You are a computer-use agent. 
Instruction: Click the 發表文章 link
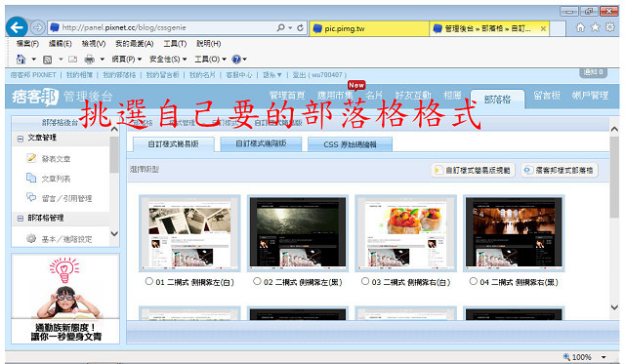click(x=56, y=159)
